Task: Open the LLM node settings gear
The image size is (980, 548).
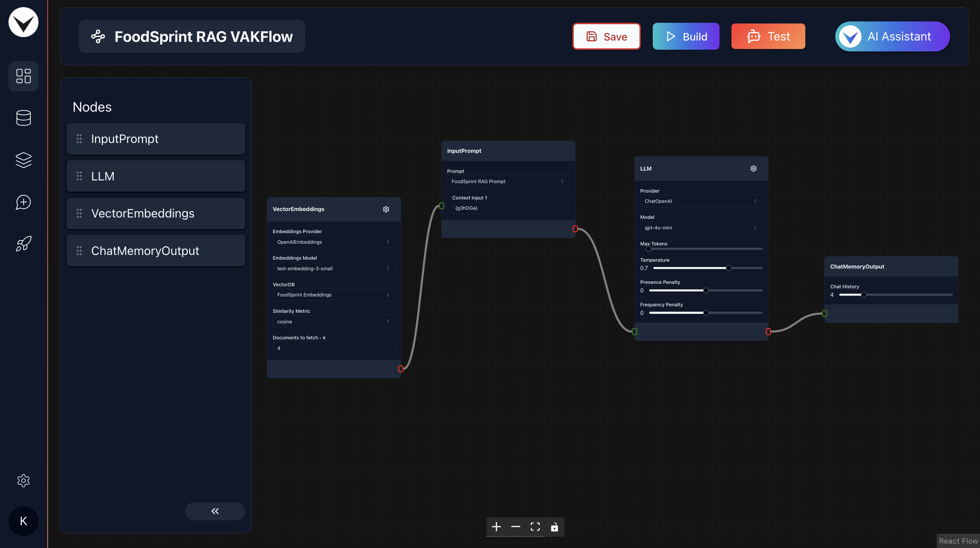Action: pyautogui.click(x=753, y=168)
